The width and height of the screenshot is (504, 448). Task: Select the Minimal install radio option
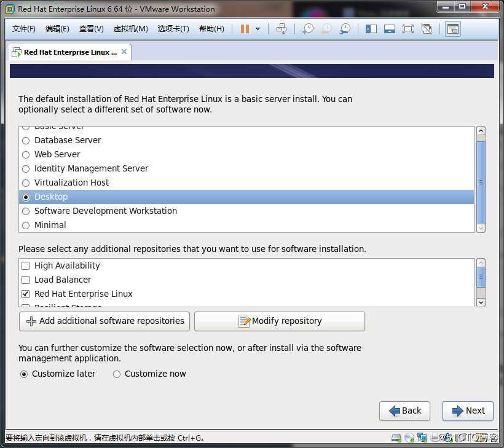26,226
